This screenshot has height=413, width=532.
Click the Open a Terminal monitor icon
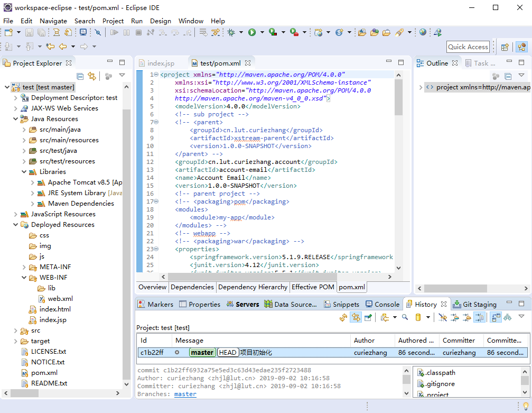pyautogui.click(x=83, y=32)
